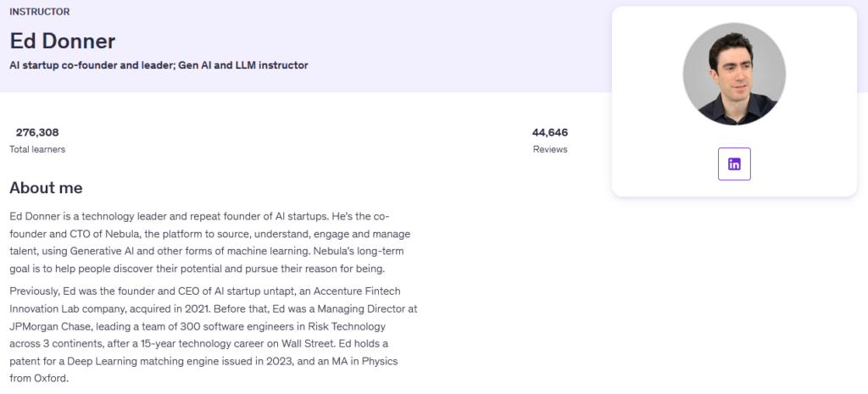Click the paragraph beginning with 'Previously, Ed'
The width and height of the screenshot is (868, 394).
213,335
